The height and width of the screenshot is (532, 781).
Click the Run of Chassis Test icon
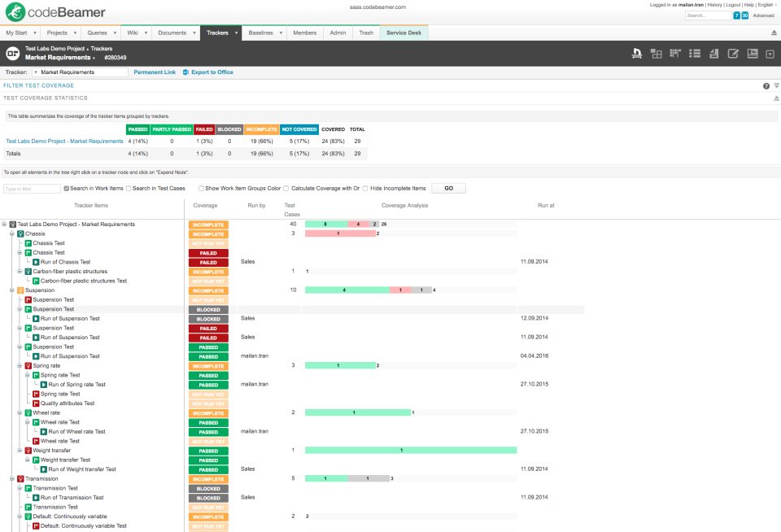pyautogui.click(x=36, y=262)
